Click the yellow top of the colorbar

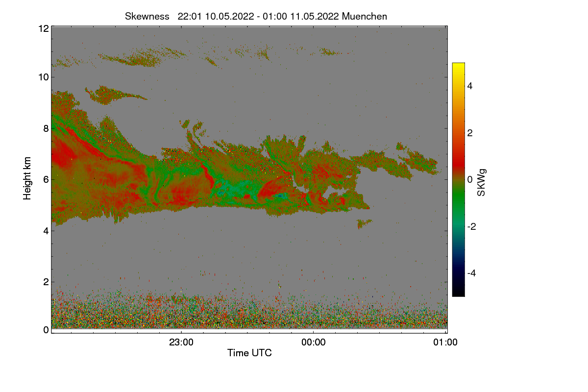pos(458,66)
